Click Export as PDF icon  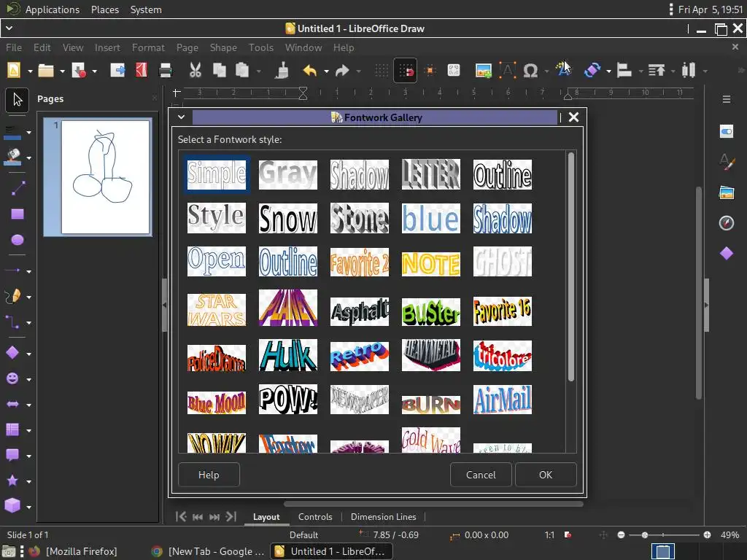point(141,71)
